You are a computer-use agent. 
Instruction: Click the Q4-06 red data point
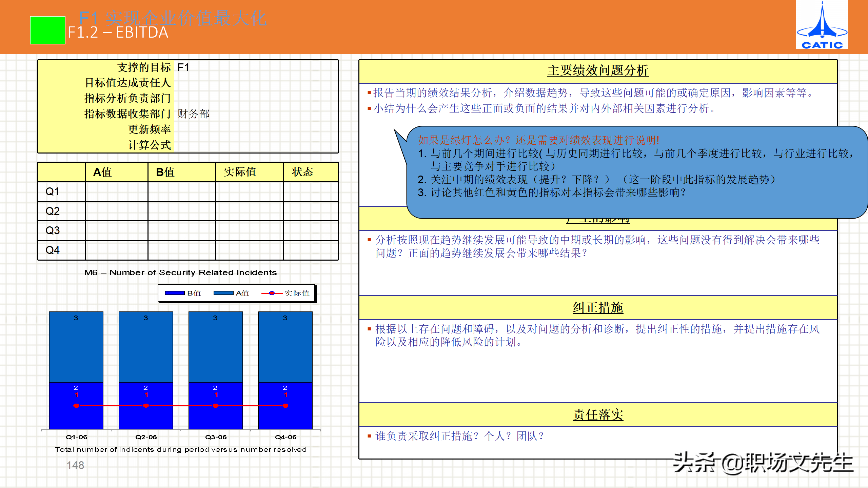285,406
